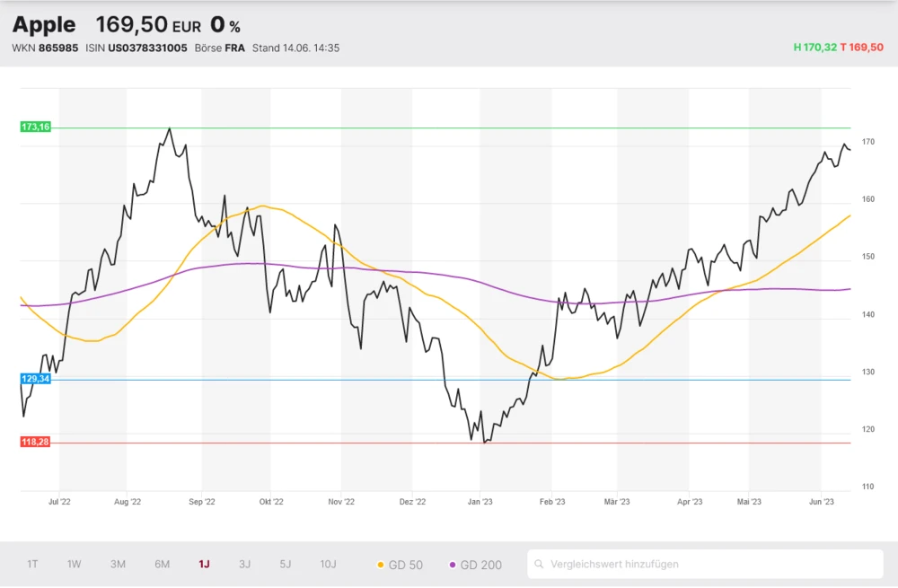
Task: Switch to the 6M time range
Action: 162,565
